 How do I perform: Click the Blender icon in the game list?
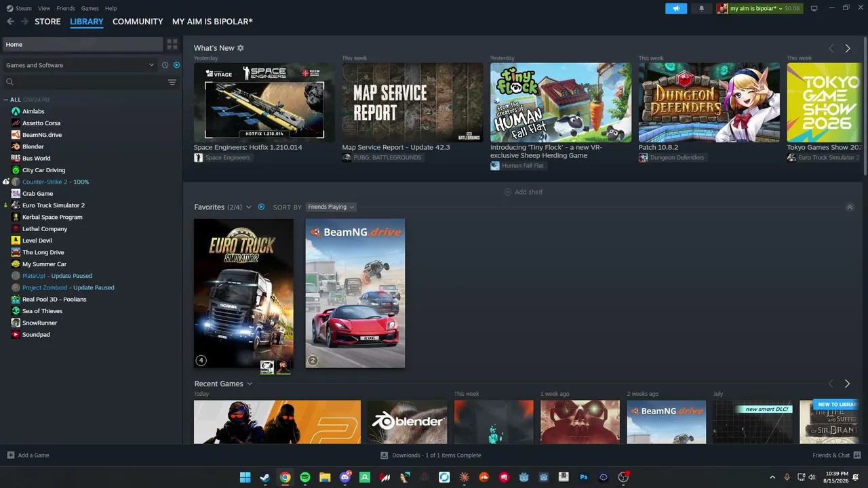pos(16,146)
